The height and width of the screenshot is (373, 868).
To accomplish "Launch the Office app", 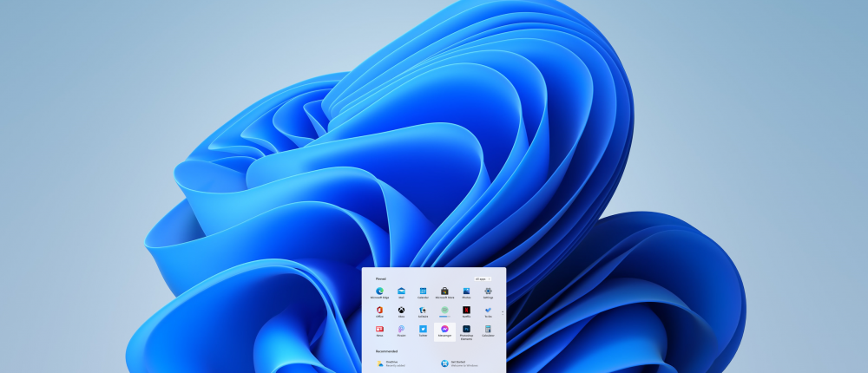I will pos(379,311).
